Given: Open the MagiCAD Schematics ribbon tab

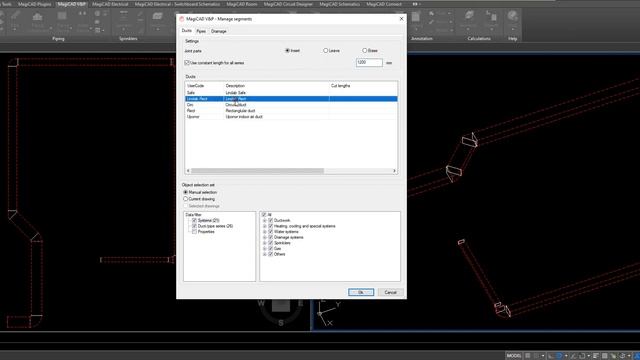Looking at the screenshot, I should tap(340, 4).
